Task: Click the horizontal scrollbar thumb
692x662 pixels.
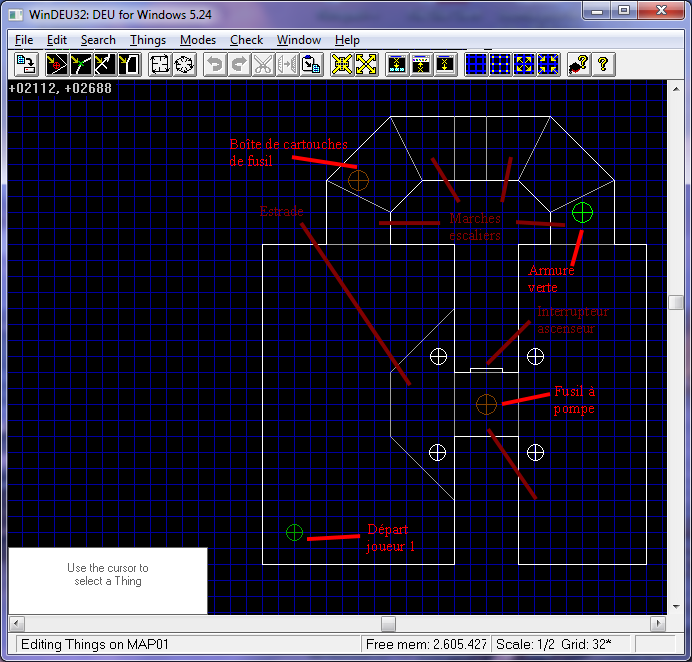Action: (388, 624)
